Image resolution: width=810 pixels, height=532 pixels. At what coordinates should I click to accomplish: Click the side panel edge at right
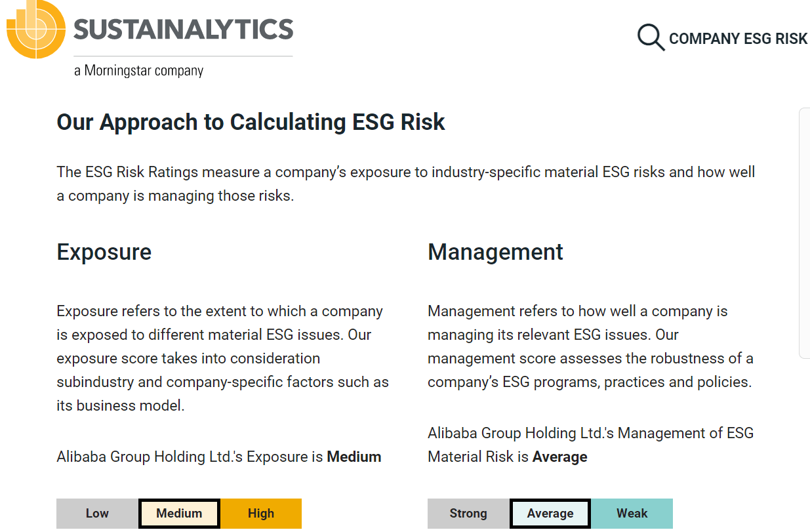coord(805,233)
